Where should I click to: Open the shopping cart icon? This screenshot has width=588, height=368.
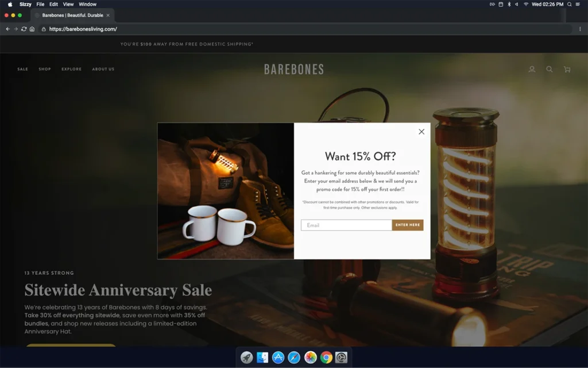567,69
